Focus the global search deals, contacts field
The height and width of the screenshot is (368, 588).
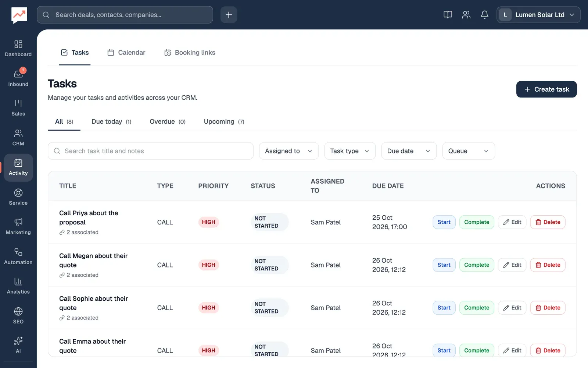click(x=125, y=15)
